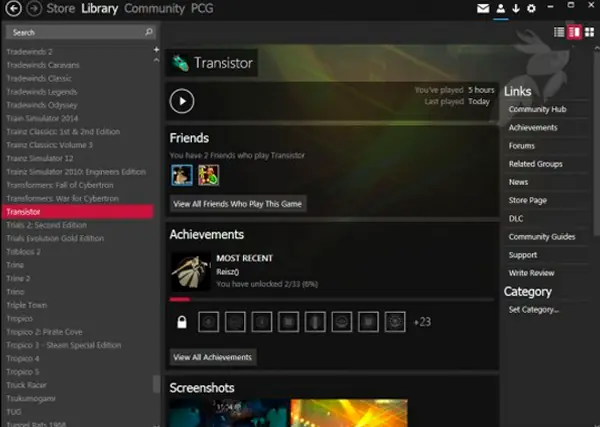The height and width of the screenshot is (427, 600).
Task: Select Train Simulator 2014 in list
Action: coord(42,118)
